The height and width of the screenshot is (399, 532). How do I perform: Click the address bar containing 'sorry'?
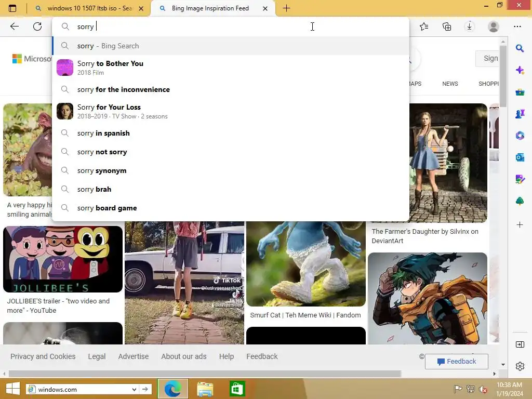tap(231, 26)
